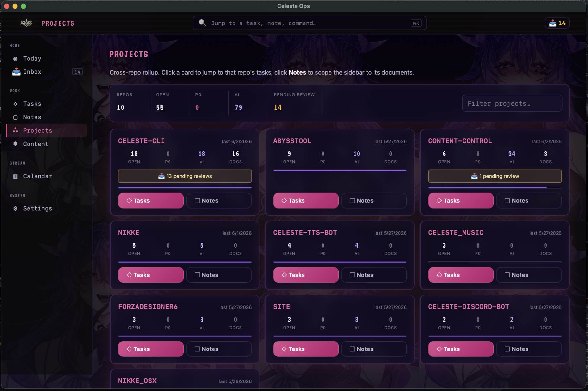Screen dimensions: 588x391
Task: Click the ABYSSTOOL card title
Action: tap(292, 141)
